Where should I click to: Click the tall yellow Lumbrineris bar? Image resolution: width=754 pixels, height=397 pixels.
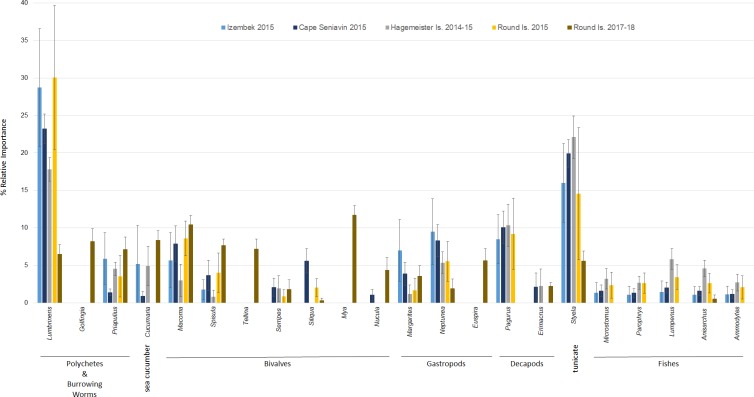coord(54,190)
